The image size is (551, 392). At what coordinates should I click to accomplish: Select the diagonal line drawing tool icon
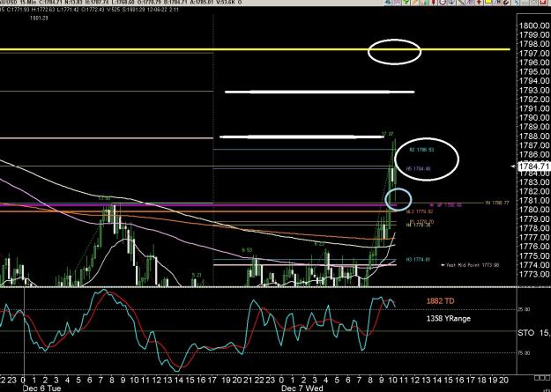(x=461, y=2)
